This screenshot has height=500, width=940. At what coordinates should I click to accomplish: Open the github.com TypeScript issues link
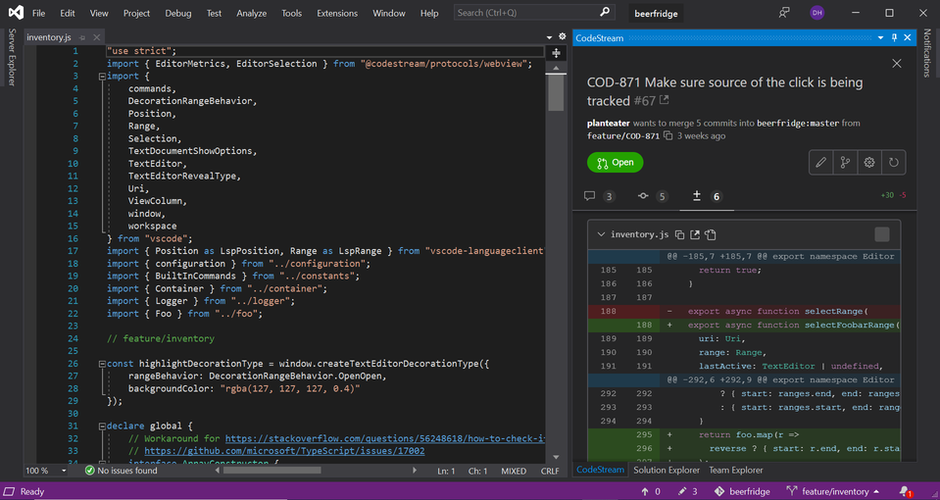click(x=284, y=451)
